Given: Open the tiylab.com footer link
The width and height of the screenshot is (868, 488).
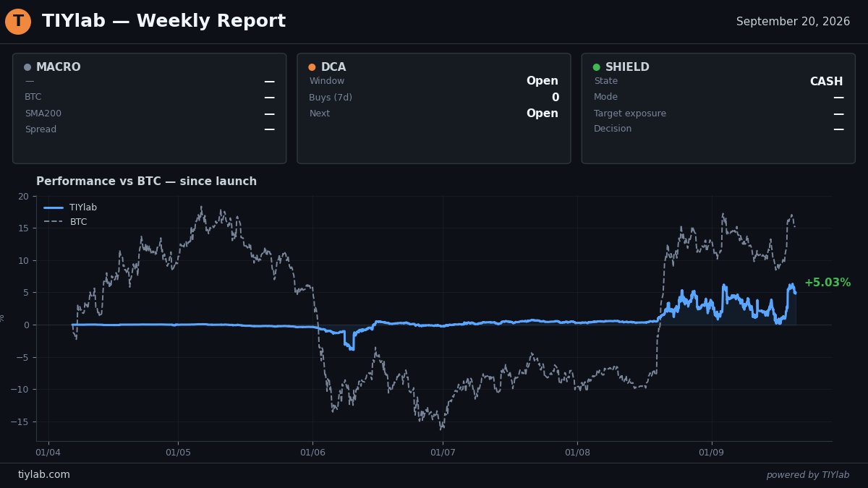Looking at the screenshot, I should [x=44, y=475].
